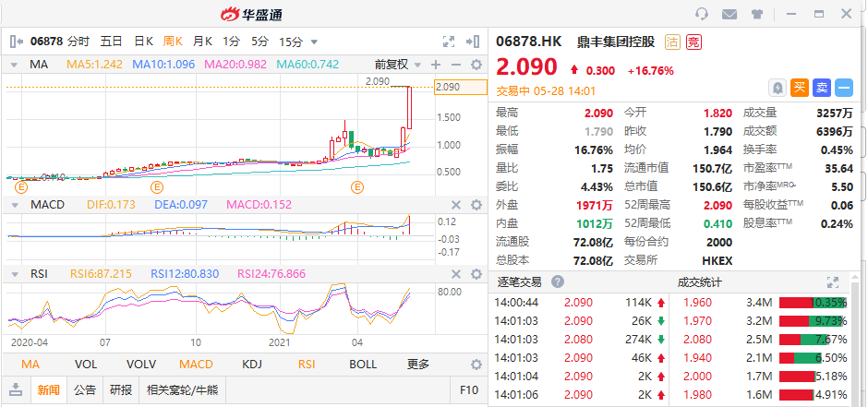Toggle the VOL indicator

coord(85,365)
